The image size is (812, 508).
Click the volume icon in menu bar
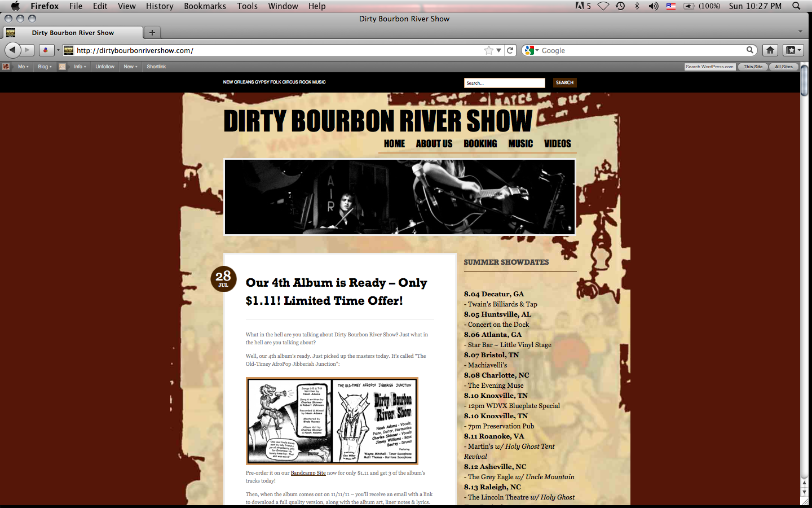(x=653, y=6)
